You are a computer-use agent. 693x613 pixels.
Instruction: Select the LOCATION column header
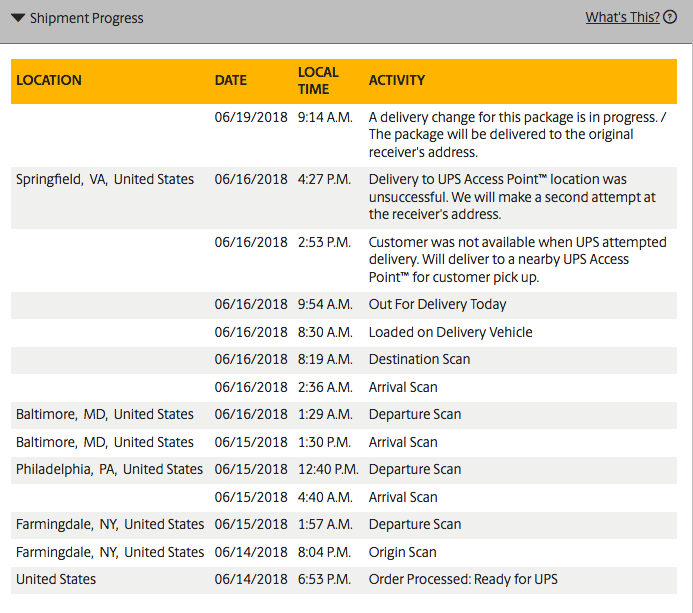click(x=49, y=80)
